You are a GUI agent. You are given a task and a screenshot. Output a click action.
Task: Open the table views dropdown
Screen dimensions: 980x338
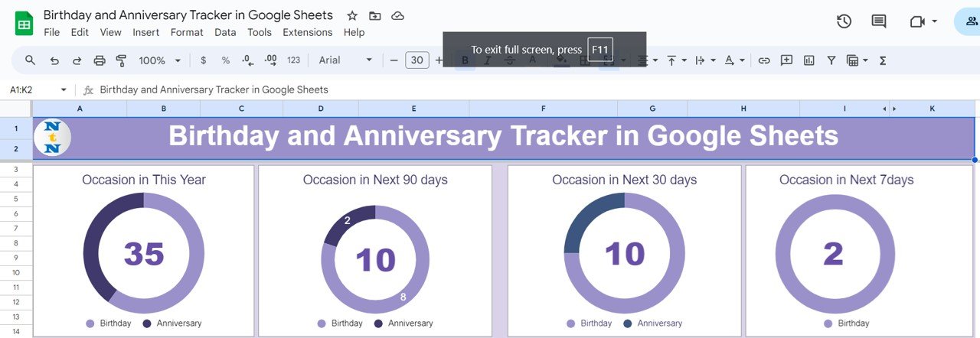(x=857, y=60)
